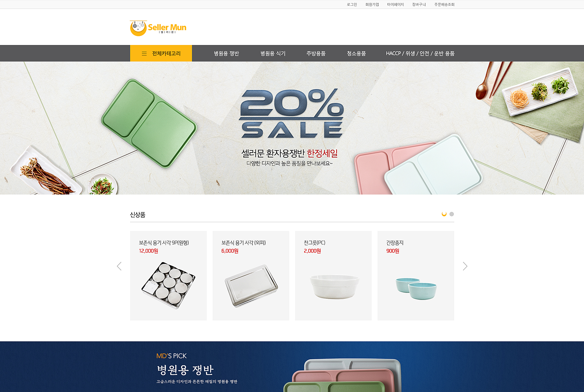
Task: Go to previous products with left arrow
Action: (119, 266)
